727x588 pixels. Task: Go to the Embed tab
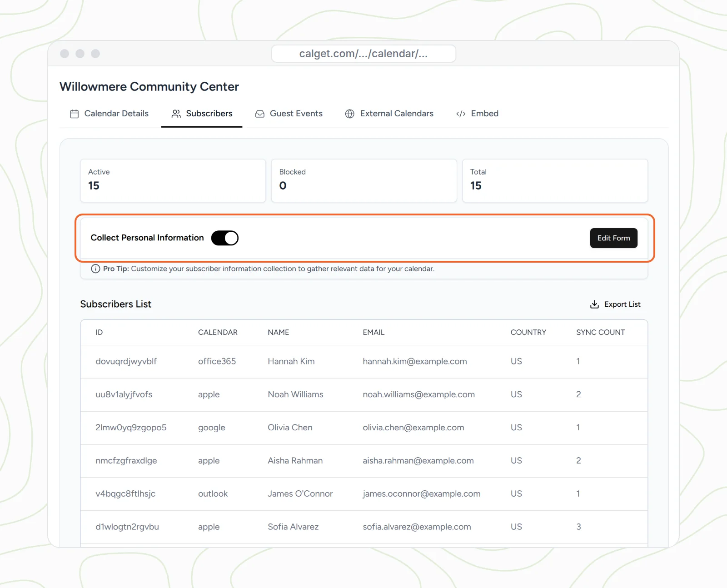click(477, 114)
